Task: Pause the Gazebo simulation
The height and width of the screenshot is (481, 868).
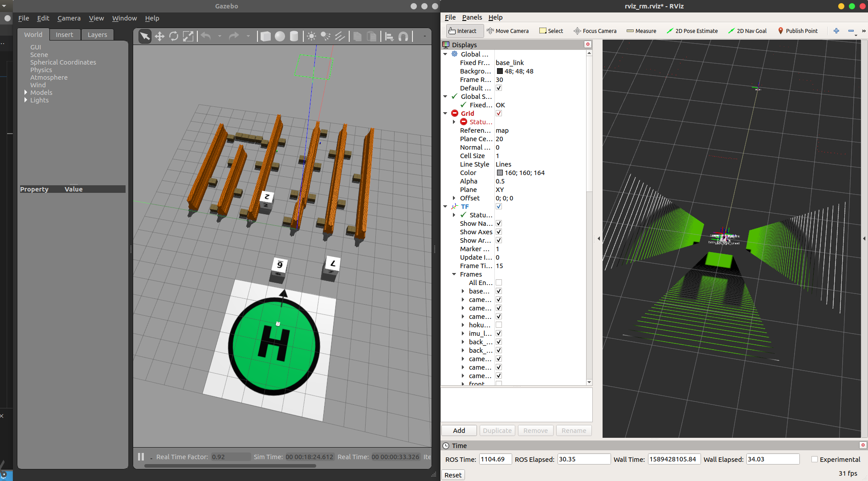Action: (141, 457)
